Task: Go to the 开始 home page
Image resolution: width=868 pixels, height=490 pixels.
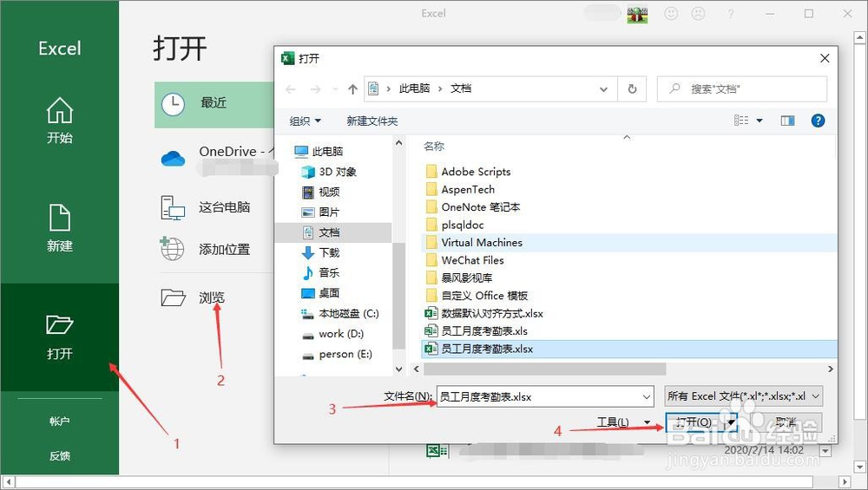Action: pyautogui.click(x=59, y=120)
